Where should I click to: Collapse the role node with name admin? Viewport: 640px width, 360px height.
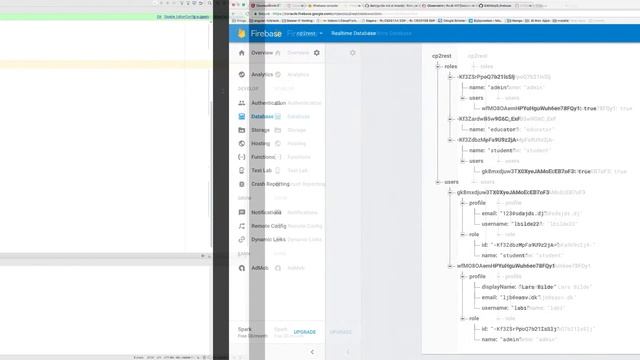[x=463, y=318]
